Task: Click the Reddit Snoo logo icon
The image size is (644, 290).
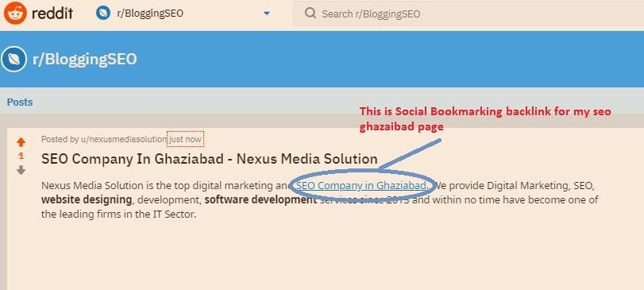Action: [x=15, y=14]
